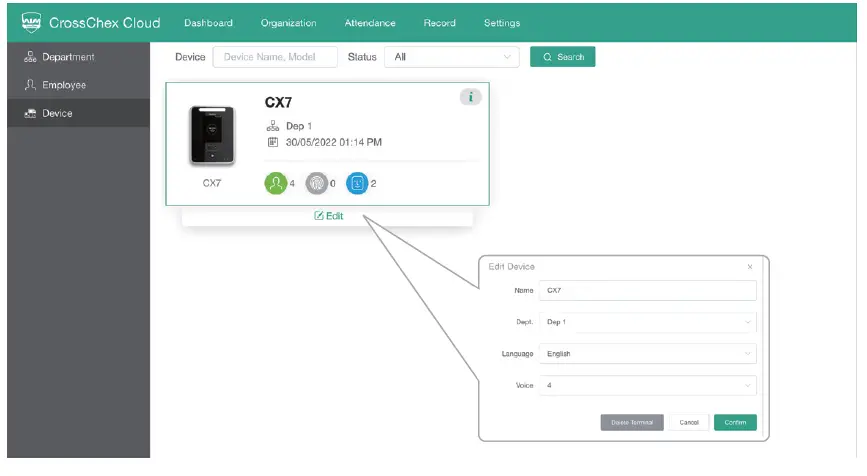
Task: Click the gray fingerprint count icon
Action: [317, 184]
